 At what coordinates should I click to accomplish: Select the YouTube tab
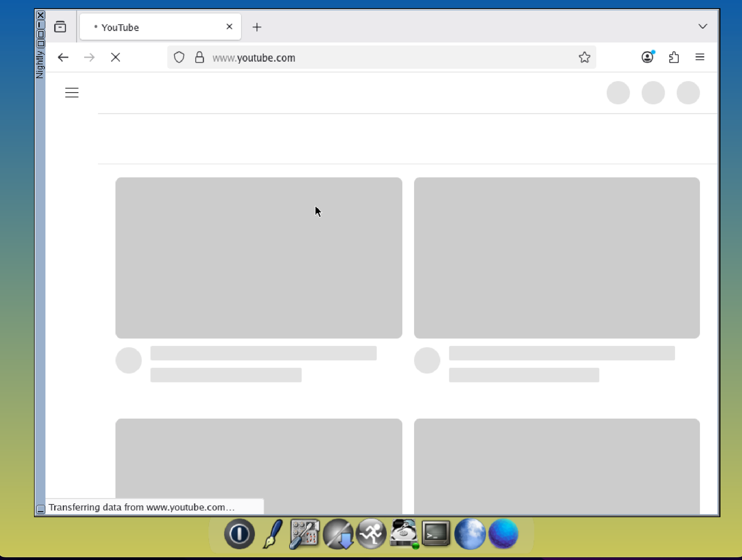160,27
